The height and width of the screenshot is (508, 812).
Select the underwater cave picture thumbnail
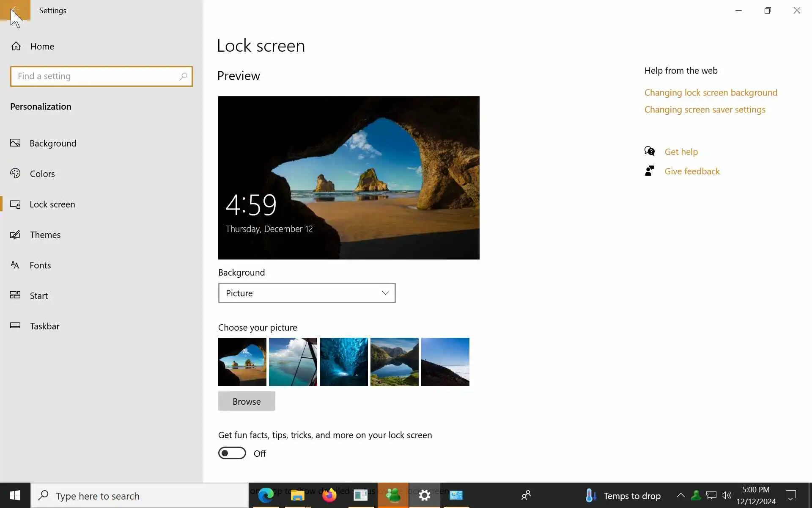tap(343, 362)
